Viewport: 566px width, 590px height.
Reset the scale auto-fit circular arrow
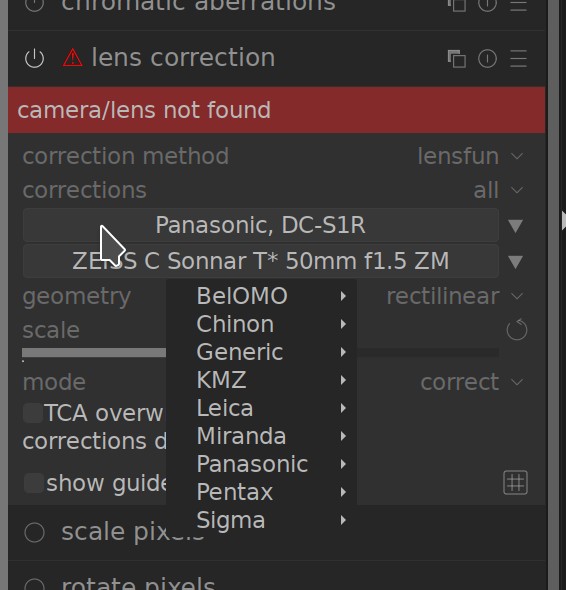[517, 330]
